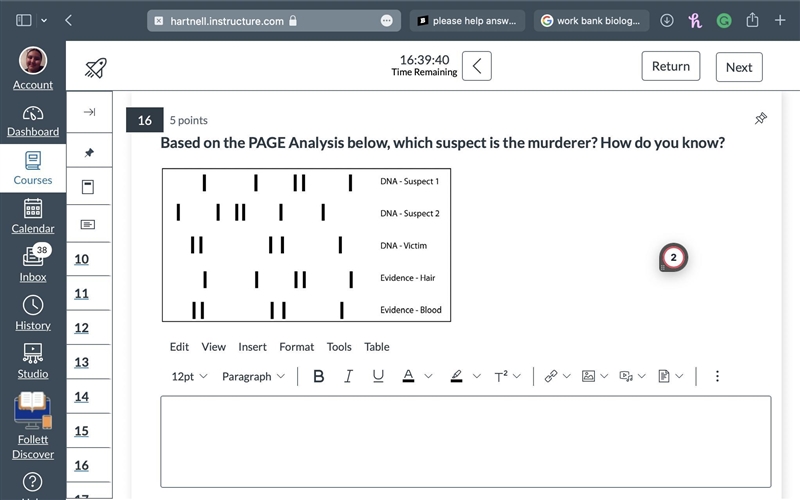Screen dimensions: 800x500
Task: Jump to question 16 in navigator
Action: [x=82, y=466]
